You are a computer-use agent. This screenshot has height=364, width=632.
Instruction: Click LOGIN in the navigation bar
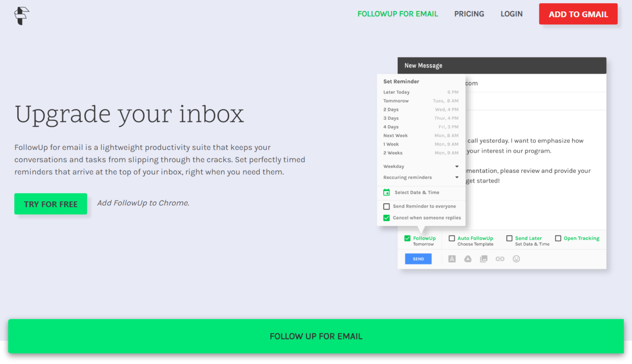click(x=511, y=14)
